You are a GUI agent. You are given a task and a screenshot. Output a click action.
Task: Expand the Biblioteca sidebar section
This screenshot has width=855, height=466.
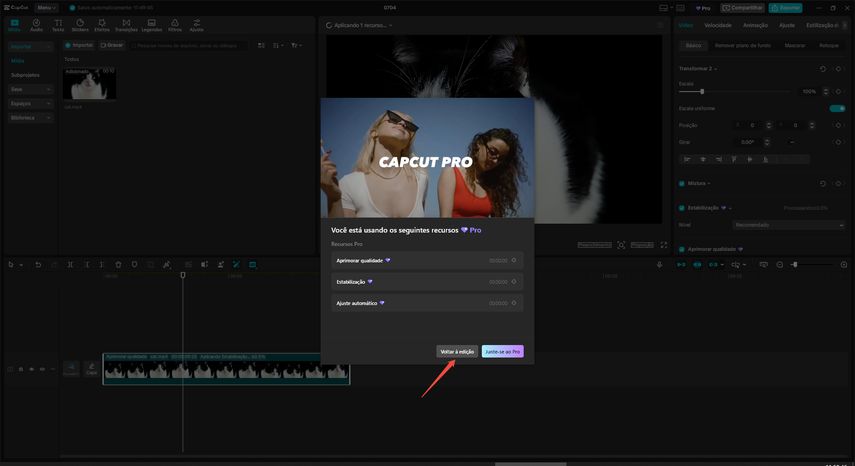coord(30,118)
